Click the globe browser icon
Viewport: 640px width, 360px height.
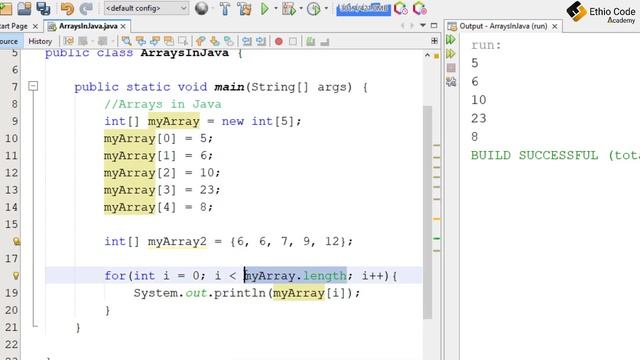coord(201,8)
